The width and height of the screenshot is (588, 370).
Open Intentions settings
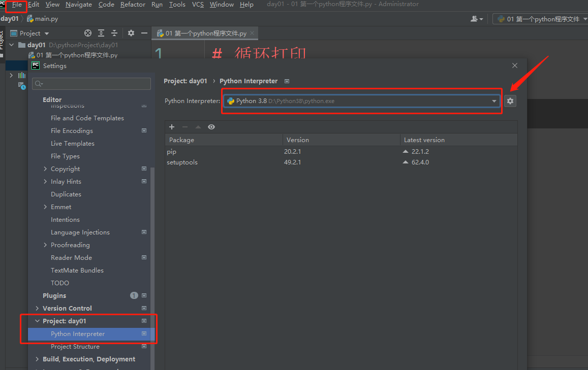tap(65, 220)
